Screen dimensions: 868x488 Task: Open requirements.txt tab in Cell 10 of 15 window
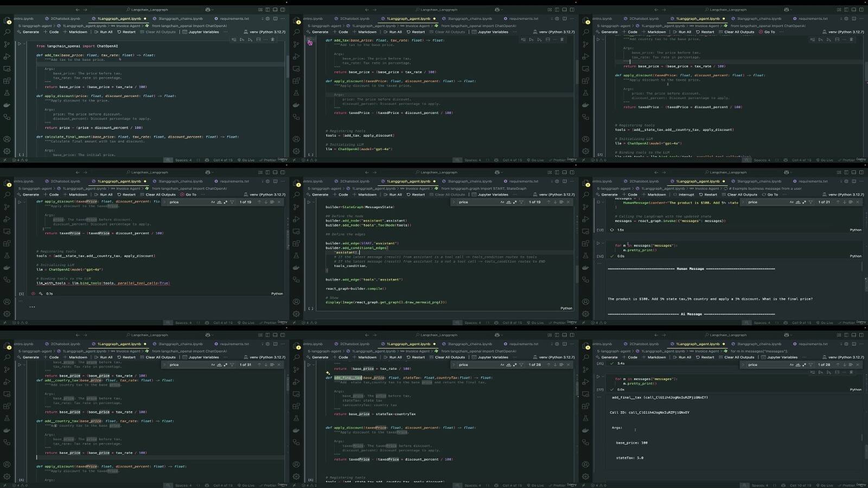[810, 344]
